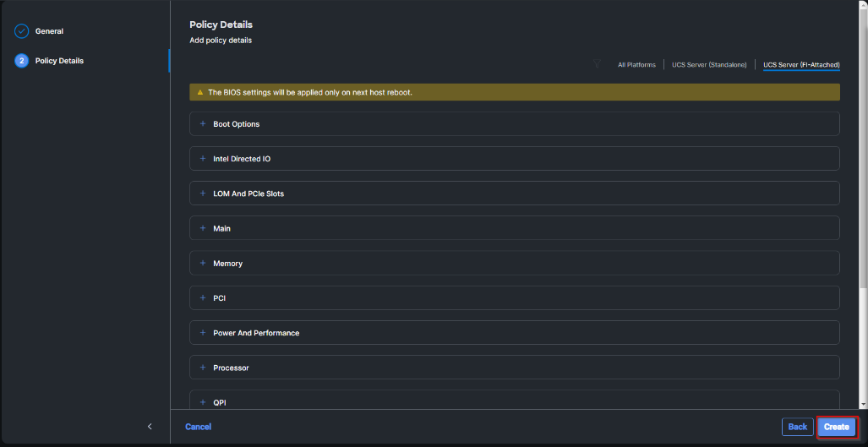
Task: Click the yellow BIOS warning triangle icon
Action: 200,92
